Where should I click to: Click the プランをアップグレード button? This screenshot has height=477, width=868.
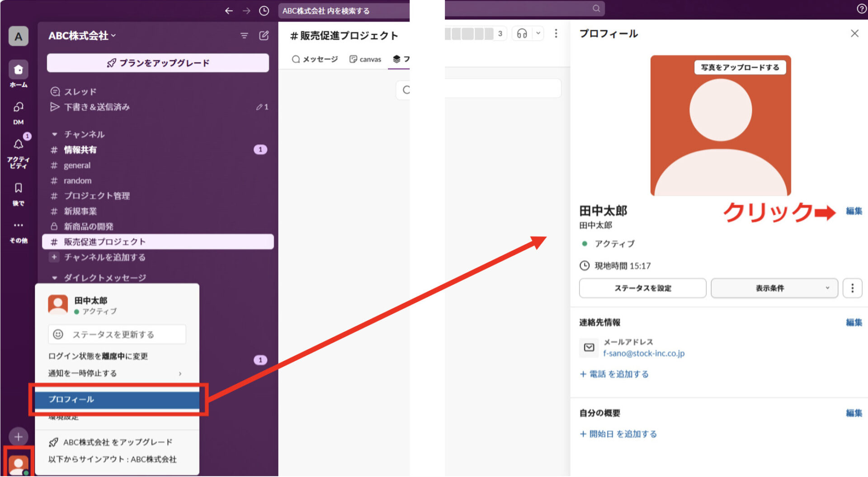point(157,63)
